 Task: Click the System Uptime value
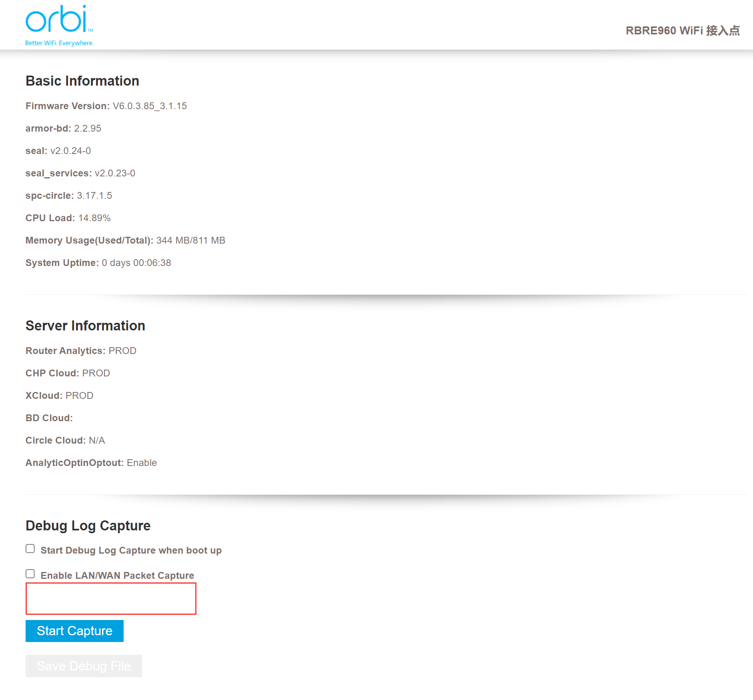pos(136,263)
